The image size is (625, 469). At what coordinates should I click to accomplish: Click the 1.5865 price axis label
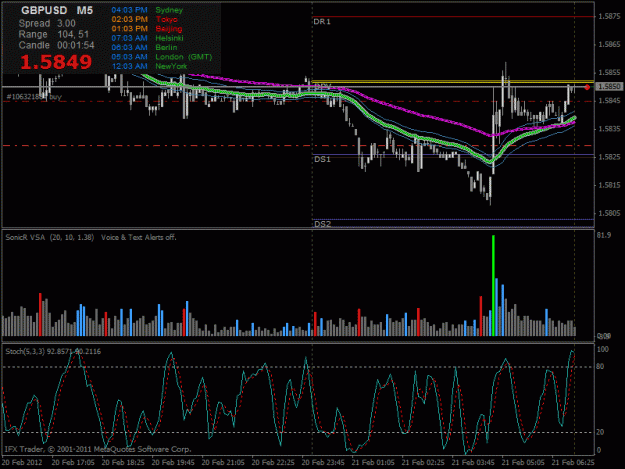[609, 44]
